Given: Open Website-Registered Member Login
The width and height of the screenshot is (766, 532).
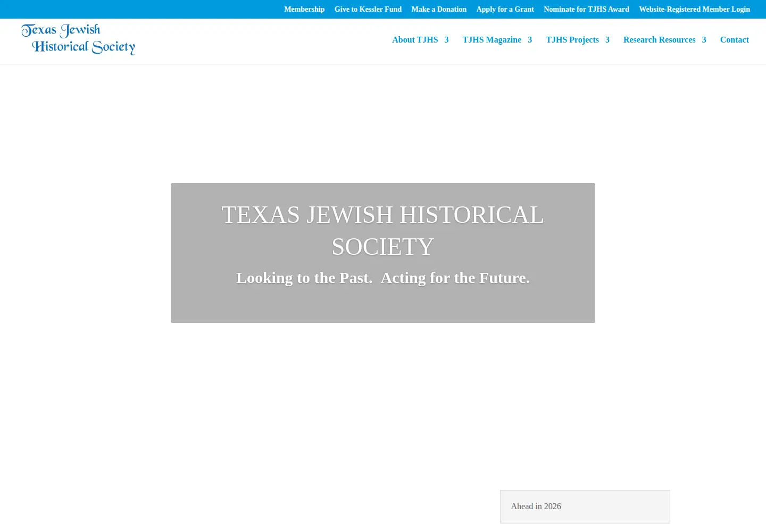Looking at the screenshot, I should pos(695,9).
